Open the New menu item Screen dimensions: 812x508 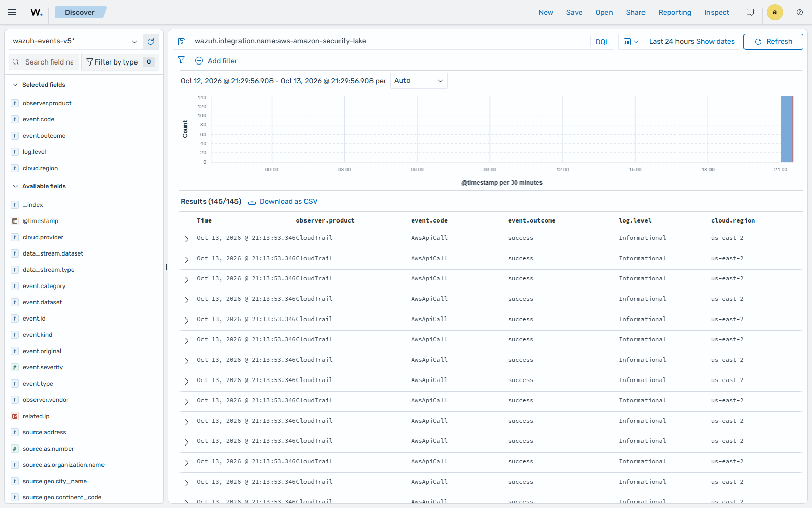click(x=546, y=12)
